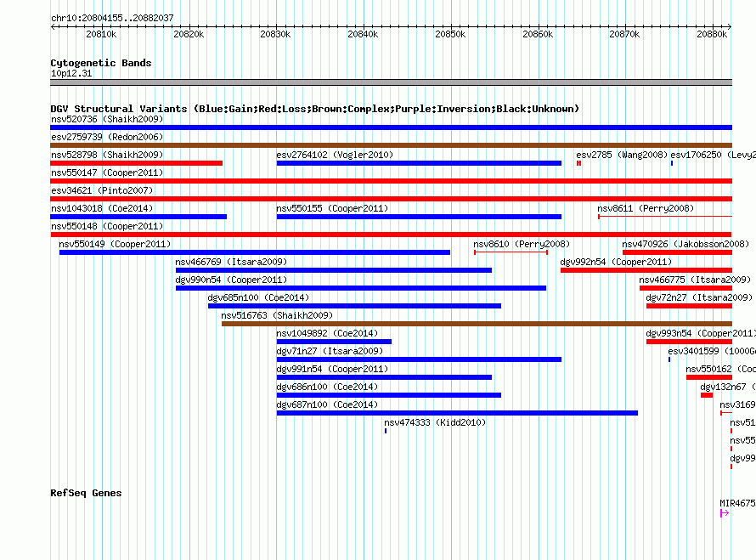
Task: Open the nsv550148 (Cooper2011) label
Action: [107, 226]
